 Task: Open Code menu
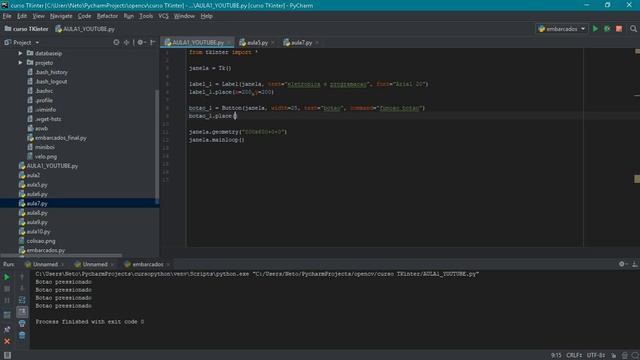[84, 16]
